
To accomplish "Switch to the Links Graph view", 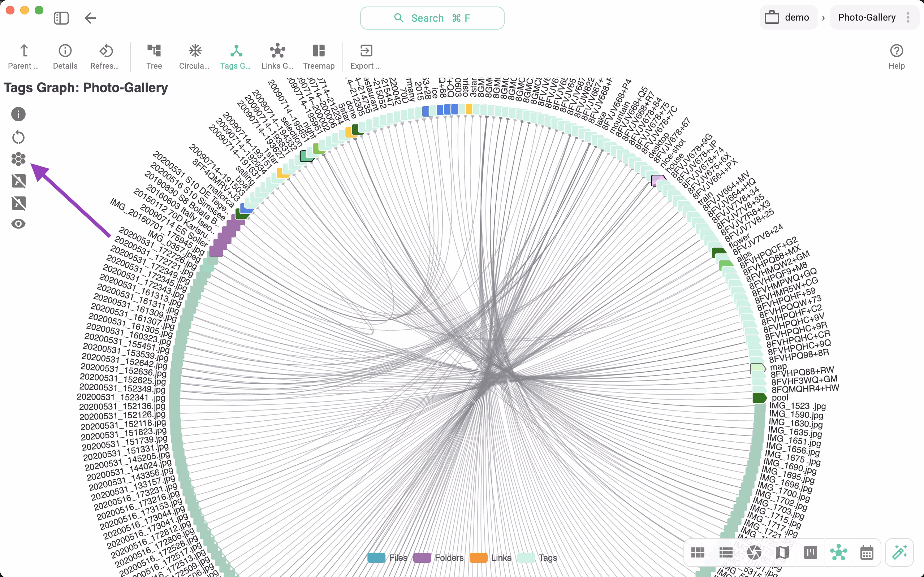I will pyautogui.click(x=277, y=56).
